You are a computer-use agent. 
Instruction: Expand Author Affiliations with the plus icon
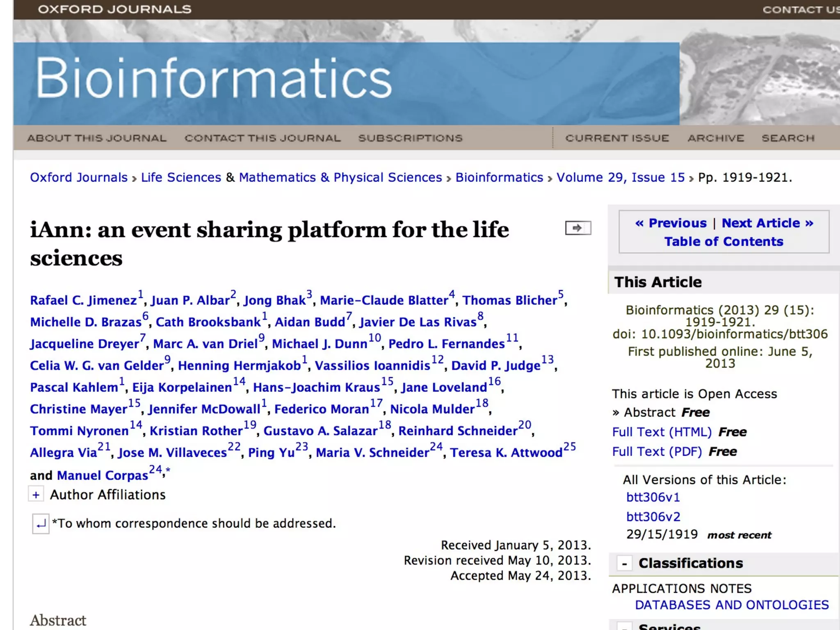coord(36,495)
